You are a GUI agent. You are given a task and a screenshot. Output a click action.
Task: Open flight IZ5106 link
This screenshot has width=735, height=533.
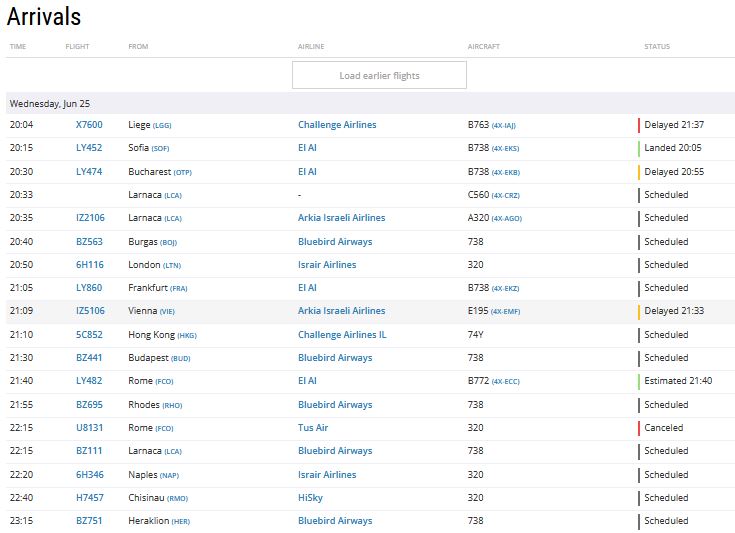point(90,310)
